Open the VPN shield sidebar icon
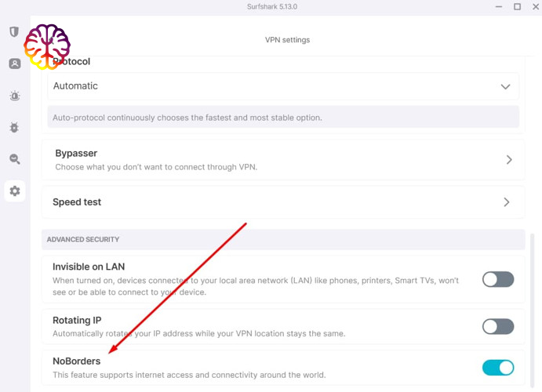The width and height of the screenshot is (542, 392). point(14,32)
